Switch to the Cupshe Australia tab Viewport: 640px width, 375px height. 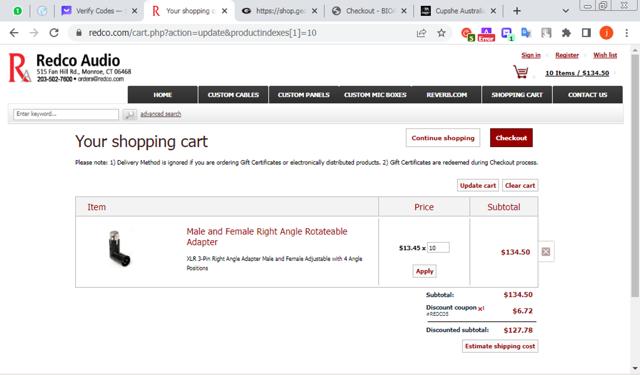(458, 11)
